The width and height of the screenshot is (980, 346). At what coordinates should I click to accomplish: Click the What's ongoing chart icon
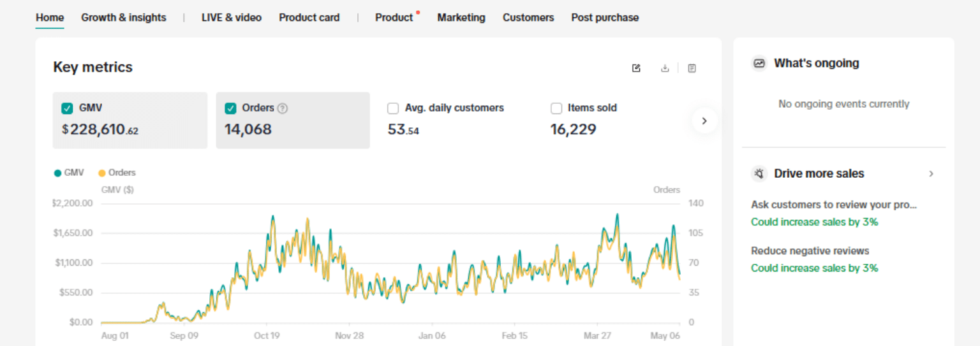[759, 63]
